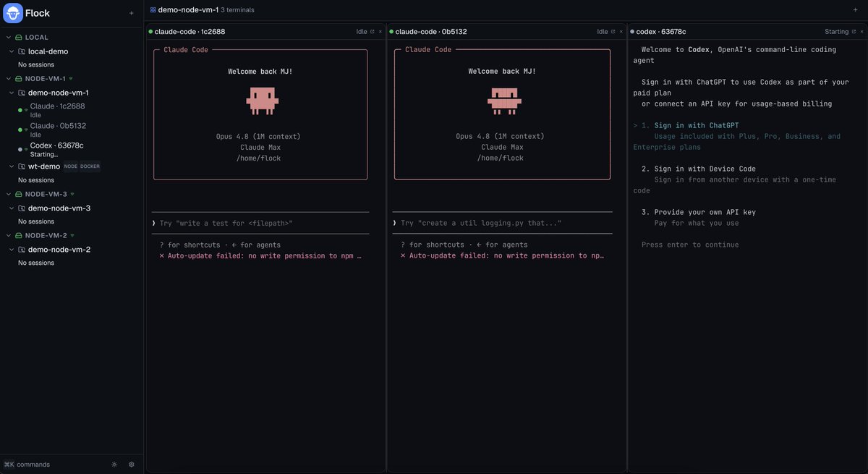868x474 pixels.
Task: Click the local-demo folder icon
Action: [x=22, y=51]
